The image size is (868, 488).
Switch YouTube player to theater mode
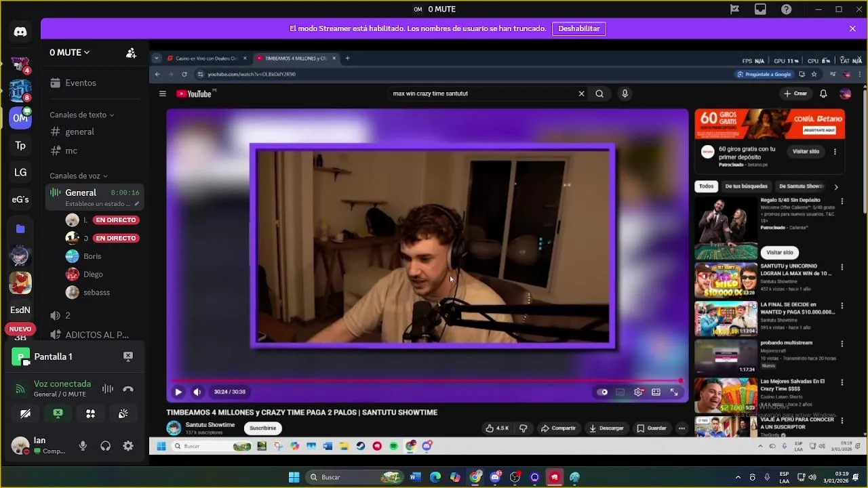656,392
